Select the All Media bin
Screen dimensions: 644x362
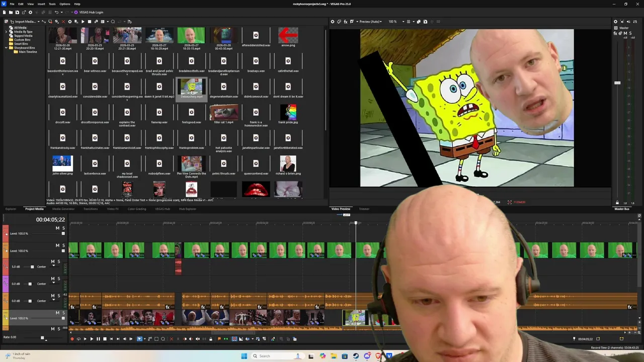click(21, 28)
